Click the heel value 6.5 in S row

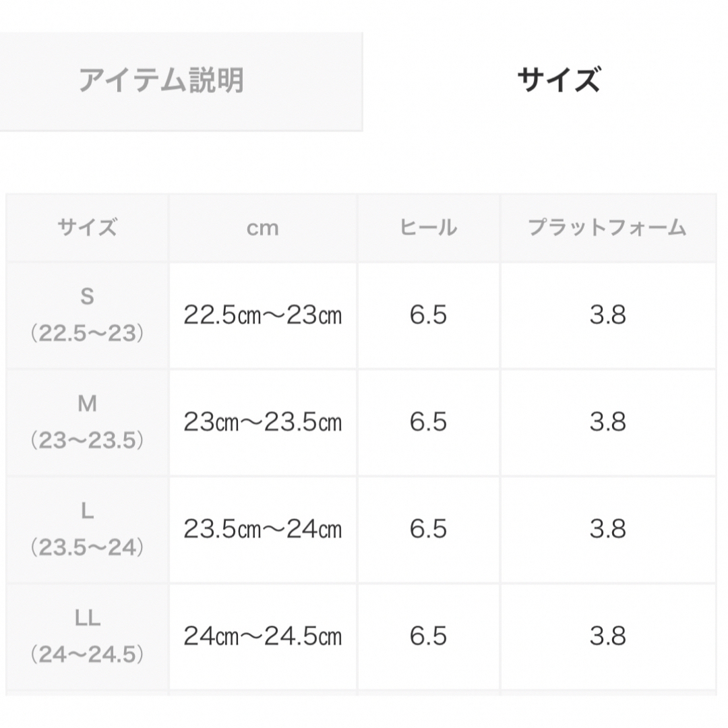429,315
